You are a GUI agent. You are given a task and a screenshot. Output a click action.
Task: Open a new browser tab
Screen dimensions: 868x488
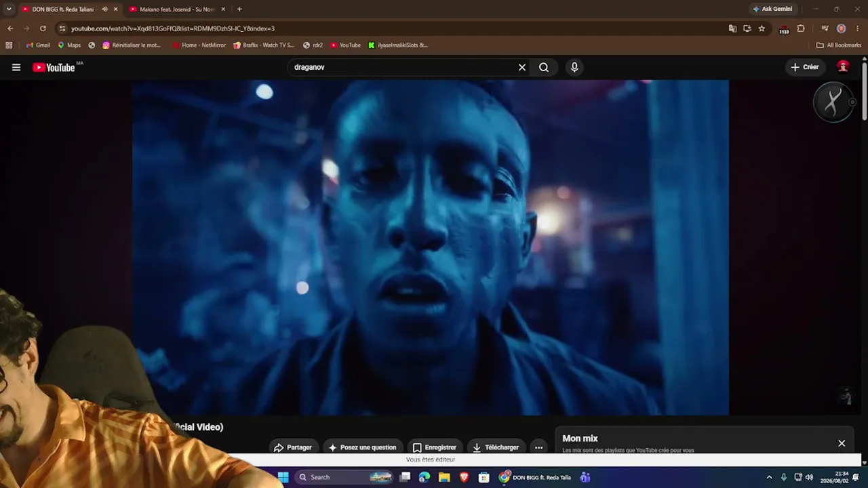click(239, 9)
